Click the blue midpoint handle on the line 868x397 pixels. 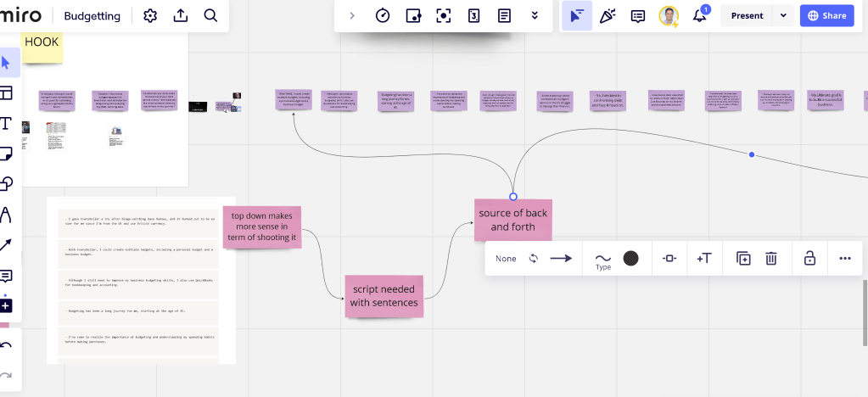pos(752,154)
